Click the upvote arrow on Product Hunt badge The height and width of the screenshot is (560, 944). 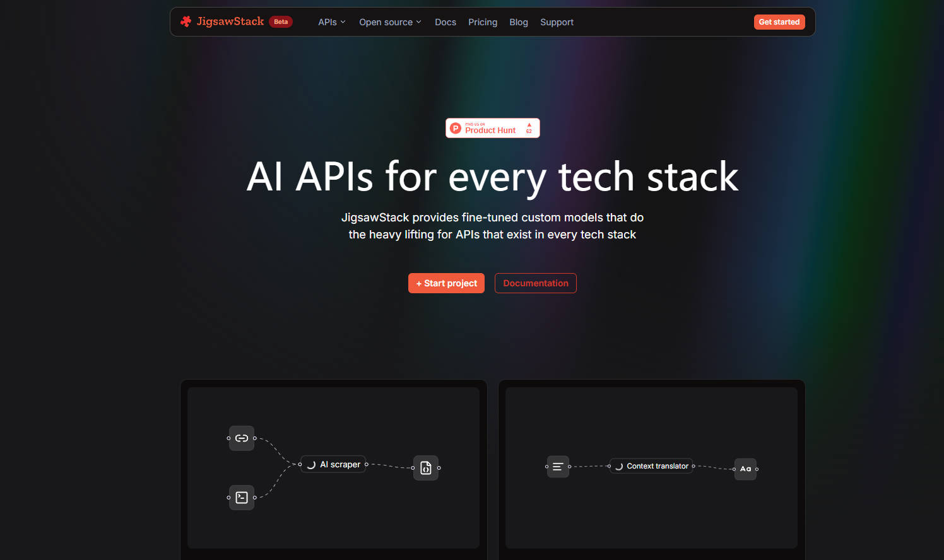pos(528,124)
